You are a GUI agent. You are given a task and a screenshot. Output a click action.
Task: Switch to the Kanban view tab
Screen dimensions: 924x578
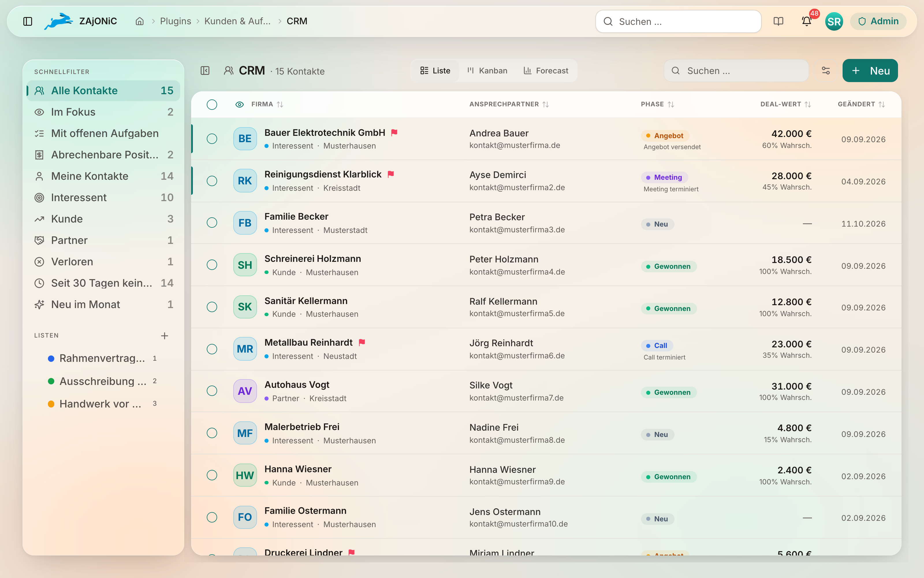[487, 71]
